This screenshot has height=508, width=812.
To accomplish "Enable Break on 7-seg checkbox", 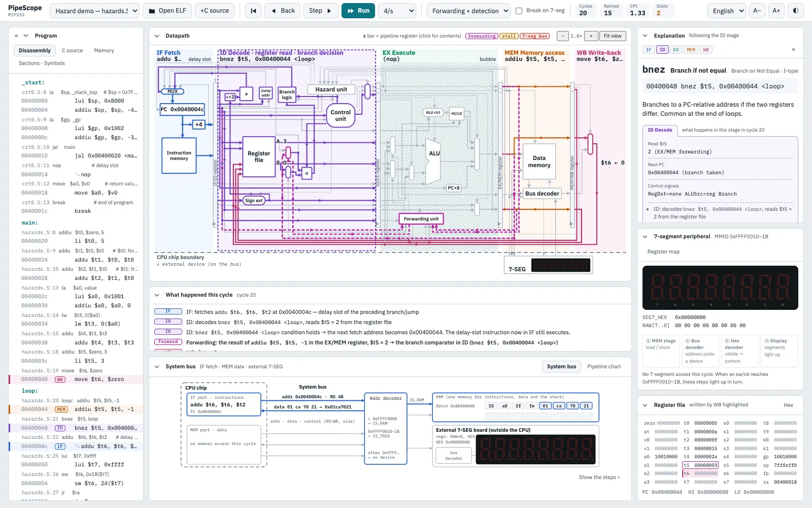I will pyautogui.click(x=519, y=11).
